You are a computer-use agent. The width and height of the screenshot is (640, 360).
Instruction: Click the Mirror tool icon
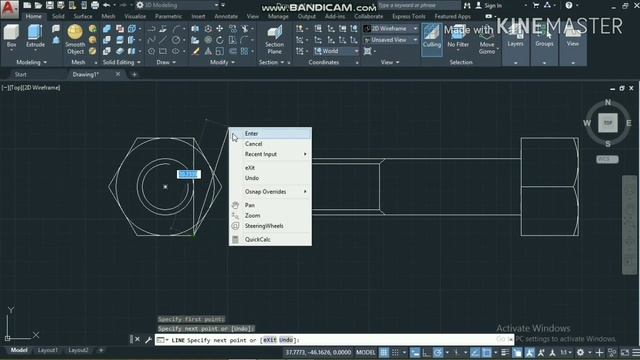(x=208, y=51)
